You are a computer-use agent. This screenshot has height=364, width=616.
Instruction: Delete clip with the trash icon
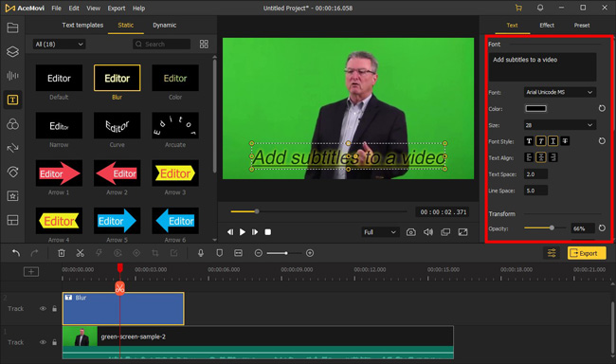[x=62, y=253]
